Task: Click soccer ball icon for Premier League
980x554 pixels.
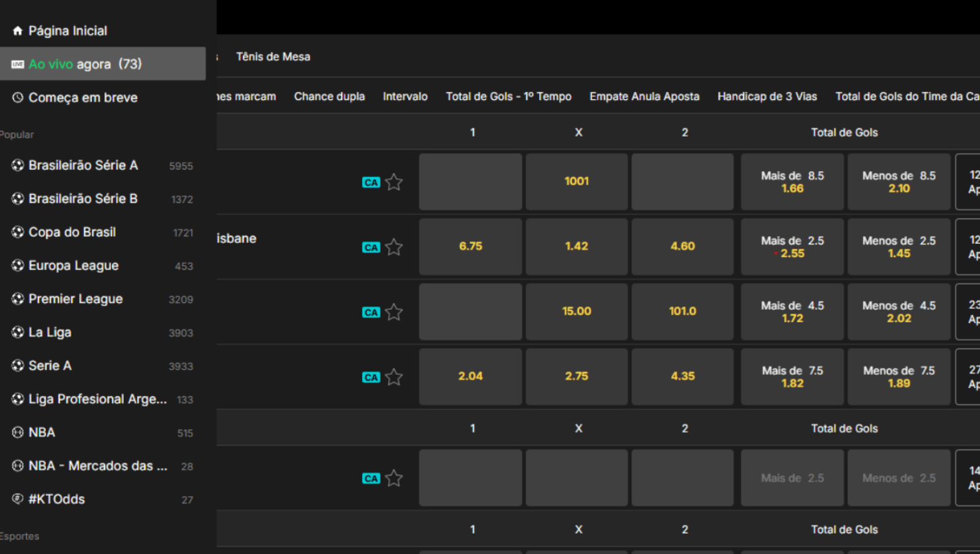Action: pos(18,299)
